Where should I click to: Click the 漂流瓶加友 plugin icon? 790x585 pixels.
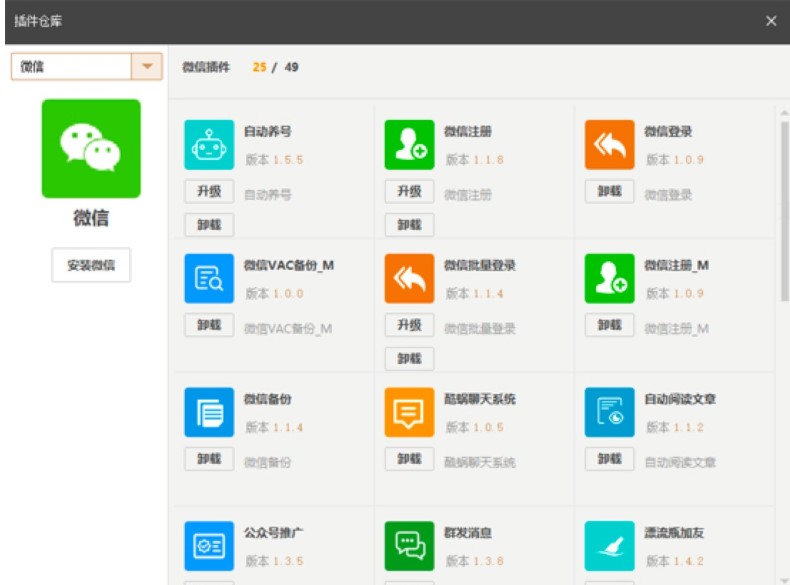point(609,546)
